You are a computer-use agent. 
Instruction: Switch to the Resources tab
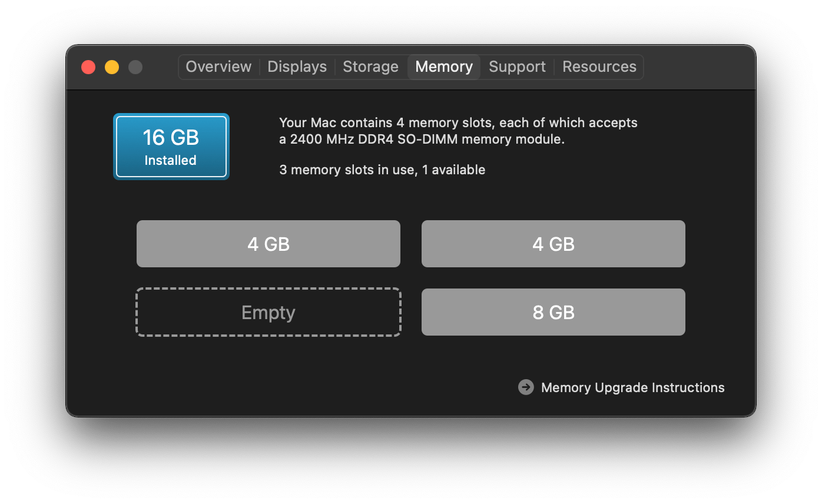[599, 67]
